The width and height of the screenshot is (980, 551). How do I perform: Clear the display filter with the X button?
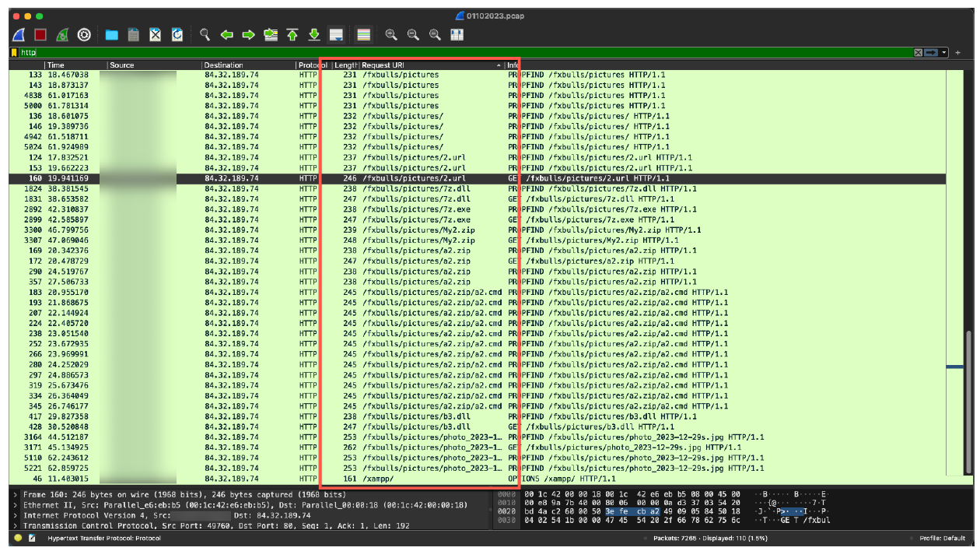[x=919, y=52]
